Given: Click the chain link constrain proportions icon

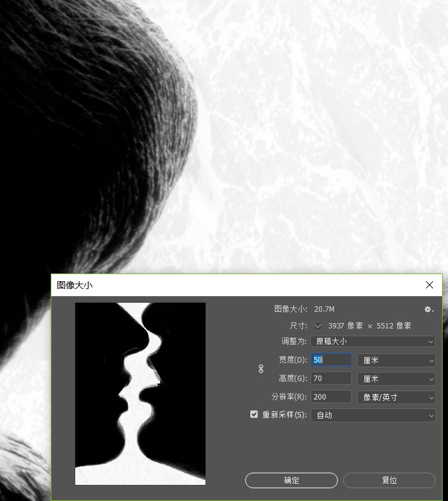Looking at the screenshot, I should (x=261, y=369).
